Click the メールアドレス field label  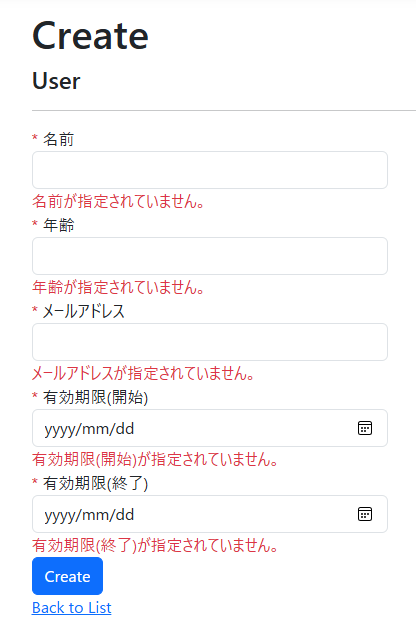(83, 312)
